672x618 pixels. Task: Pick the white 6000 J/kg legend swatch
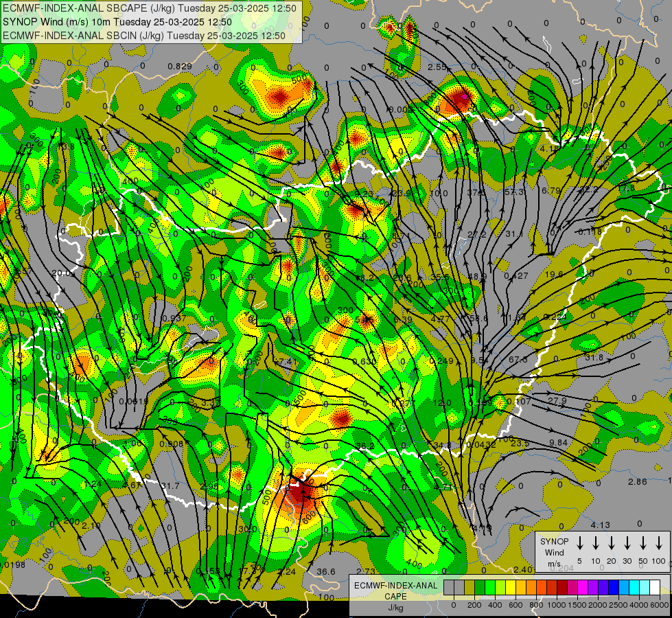click(655, 588)
